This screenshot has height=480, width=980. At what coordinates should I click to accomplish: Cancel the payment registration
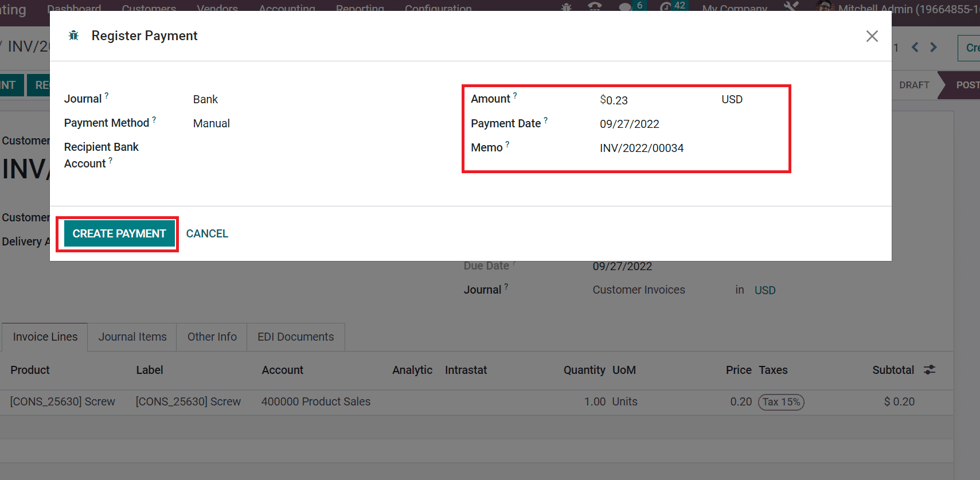point(207,233)
